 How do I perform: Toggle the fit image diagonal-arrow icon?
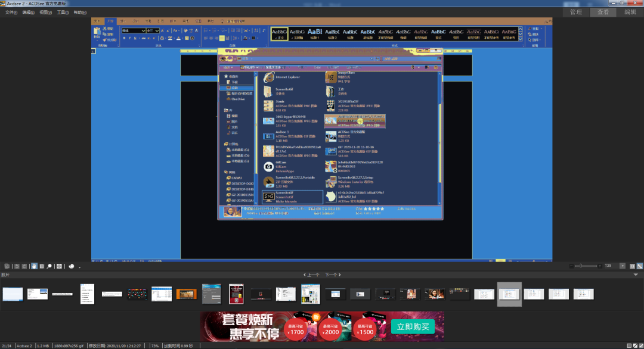coord(640,266)
